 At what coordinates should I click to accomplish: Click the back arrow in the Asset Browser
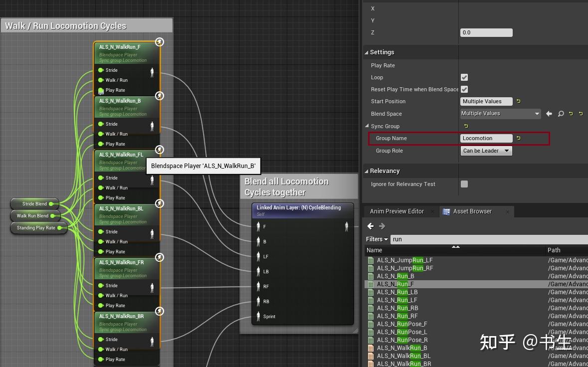pos(370,226)
